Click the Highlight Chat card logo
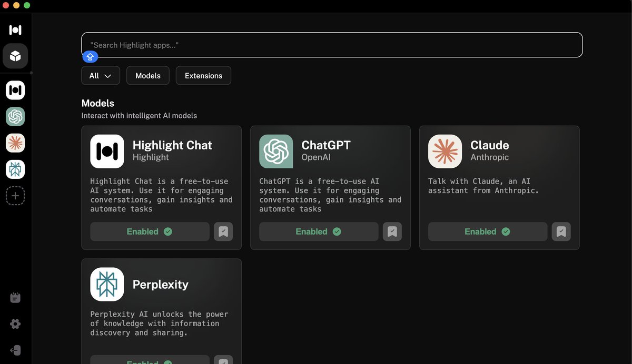Screen dimensions: 632x364 tap(107, 151)
